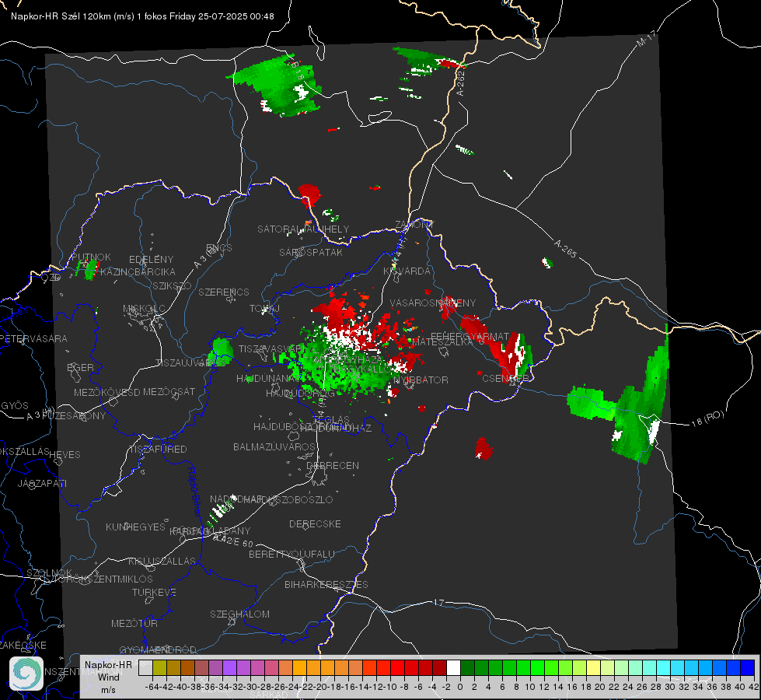Click the radar title text at top-left

[142, 16]
